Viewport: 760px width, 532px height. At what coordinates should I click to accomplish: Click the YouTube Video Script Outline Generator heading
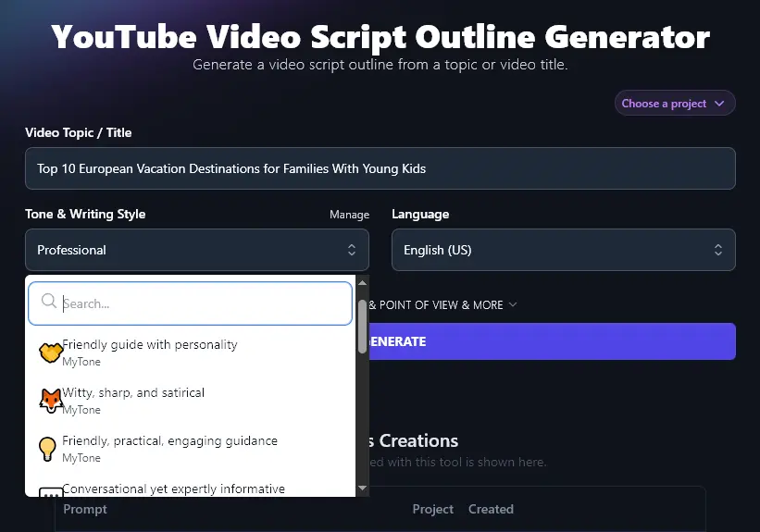(380, 37)
